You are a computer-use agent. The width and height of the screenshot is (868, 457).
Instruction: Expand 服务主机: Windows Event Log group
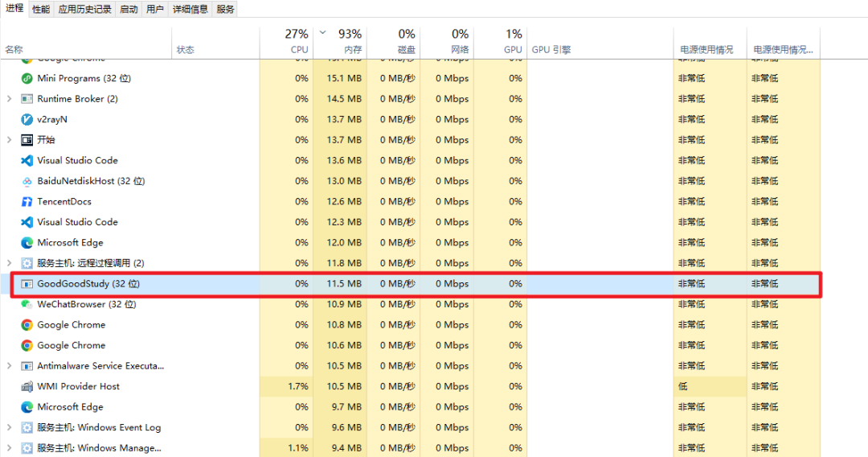click(x=9, y=427)
